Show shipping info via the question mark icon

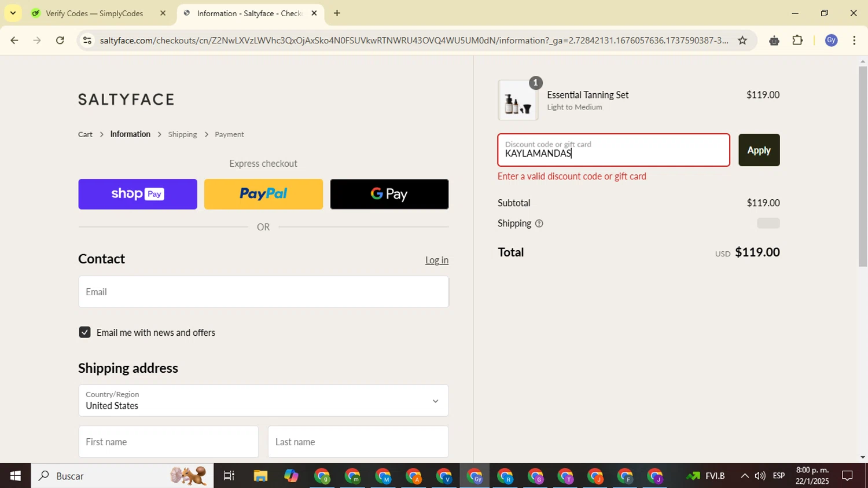coord(539,223)
